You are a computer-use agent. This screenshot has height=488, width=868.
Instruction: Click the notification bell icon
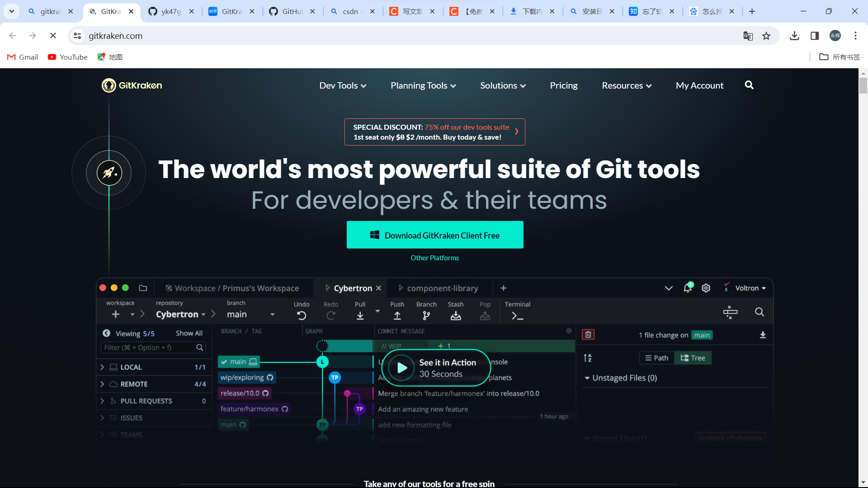click(688, 288)
